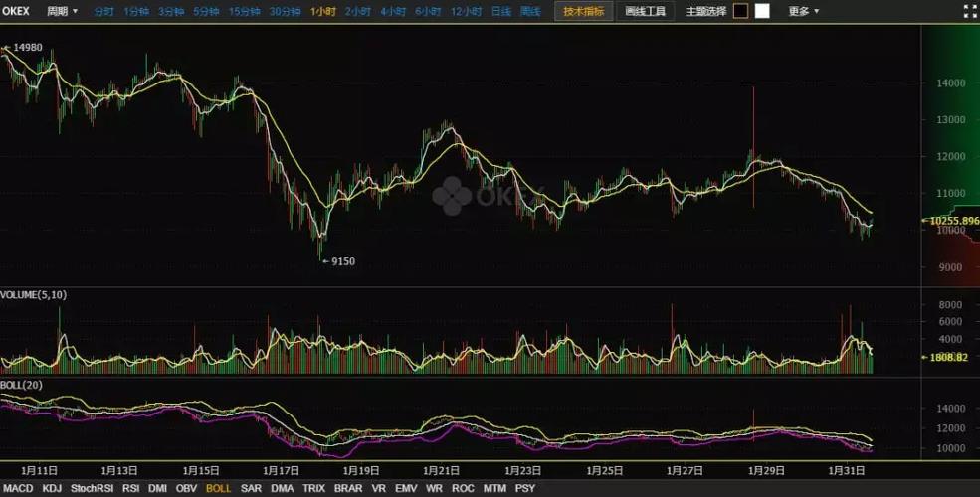Choose the 15分钟 interval

[x=245, y=12]
